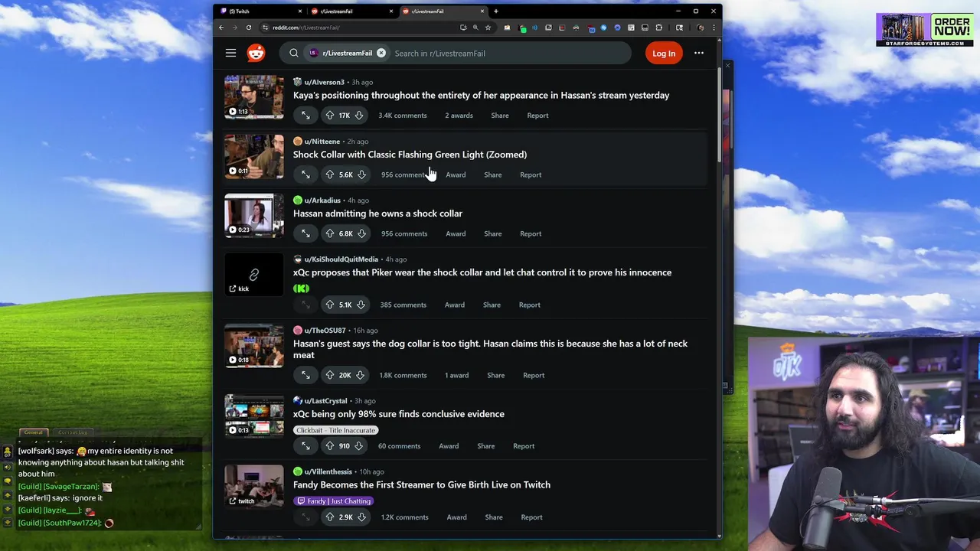Remove the r/LivestreamFail search scope chip
The image size is (980, 551).
(x=381, y=53)
